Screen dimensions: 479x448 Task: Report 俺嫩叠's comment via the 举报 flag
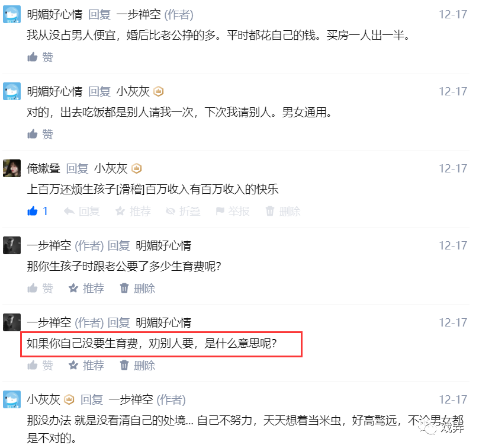[233, 212]
